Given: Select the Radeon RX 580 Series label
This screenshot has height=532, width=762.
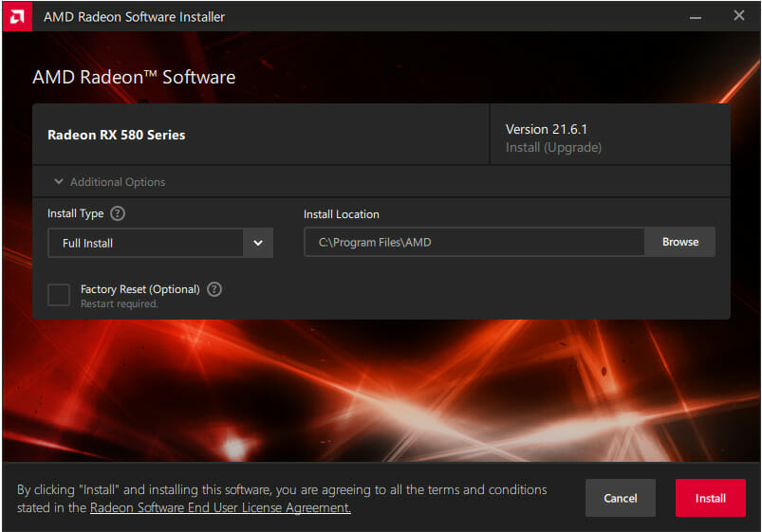Looking at the screenshot, I should [117, 135].
